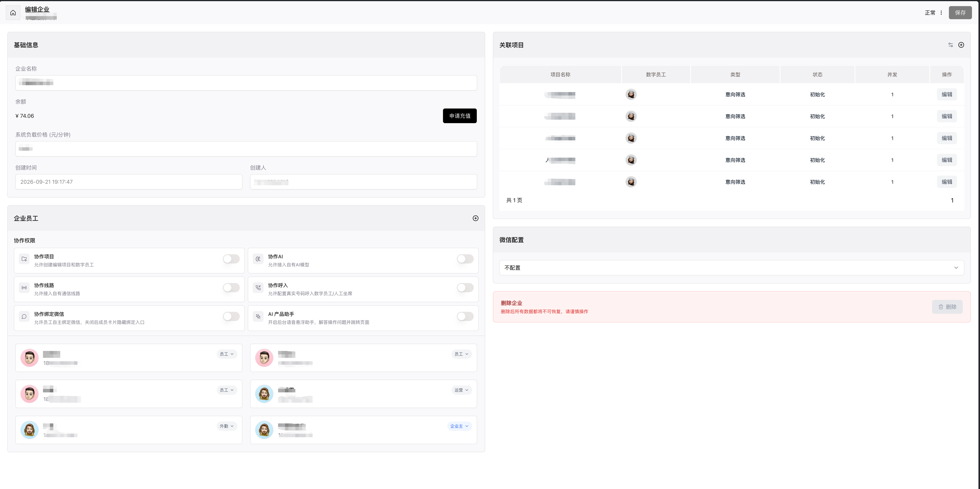This screenshot has width=980, height=489.
Task: Open filter settings in the 关联项目 header
Action: [950, 45]
